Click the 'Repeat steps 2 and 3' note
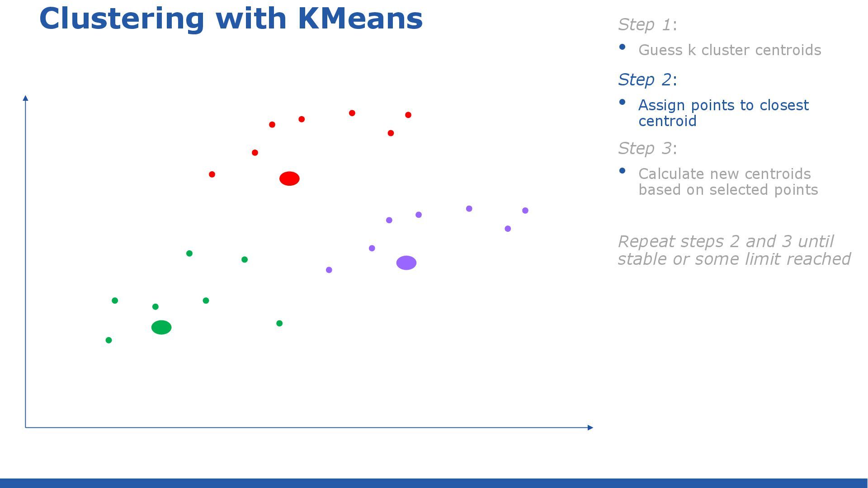The width and height of the screenshot is (868, 488). (734, 250)
